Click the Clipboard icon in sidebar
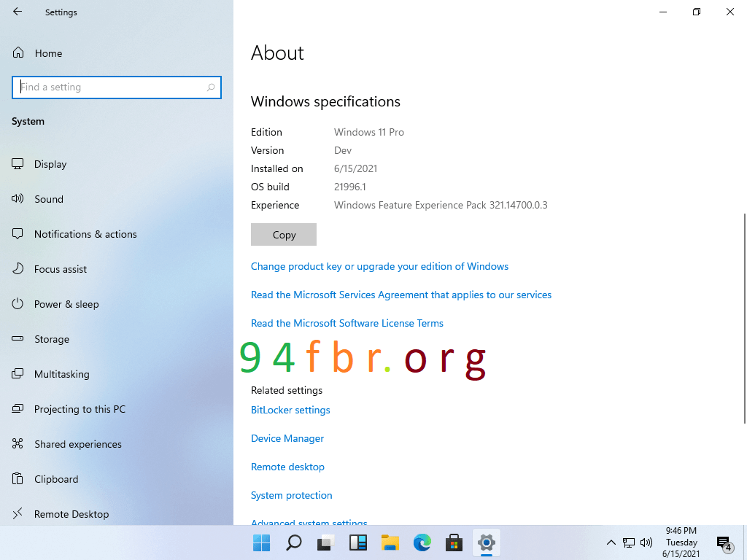The width and height of the screenshot is (747, 560). [x=18, y=478]
